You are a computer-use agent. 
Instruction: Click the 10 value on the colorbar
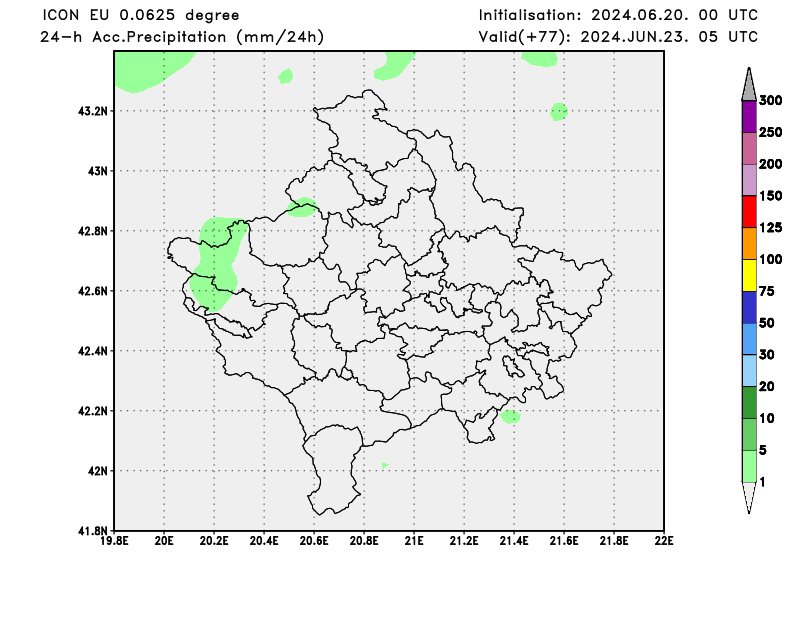pos(767,418)
